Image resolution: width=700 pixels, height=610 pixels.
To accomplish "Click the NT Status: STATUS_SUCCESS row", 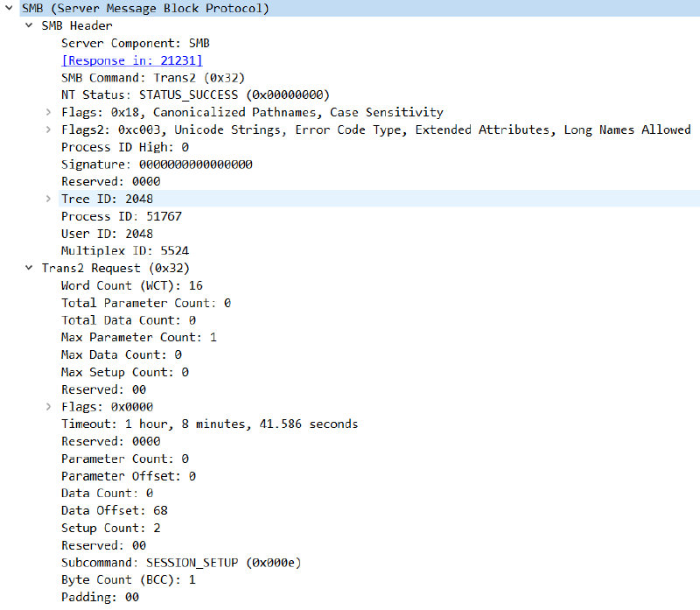I will click(194, 95).
